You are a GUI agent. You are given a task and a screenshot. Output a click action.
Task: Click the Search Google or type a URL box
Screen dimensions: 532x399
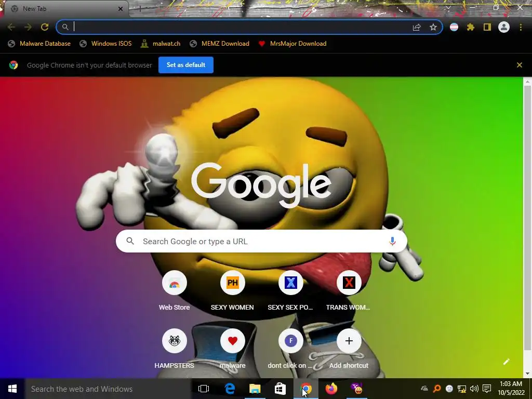(261, 241)
